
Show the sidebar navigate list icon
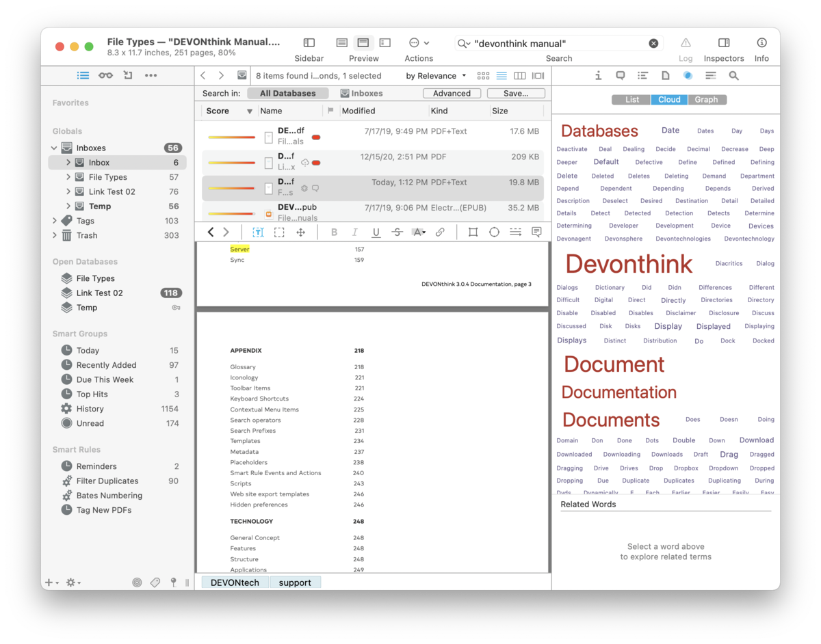coord(83,75)
